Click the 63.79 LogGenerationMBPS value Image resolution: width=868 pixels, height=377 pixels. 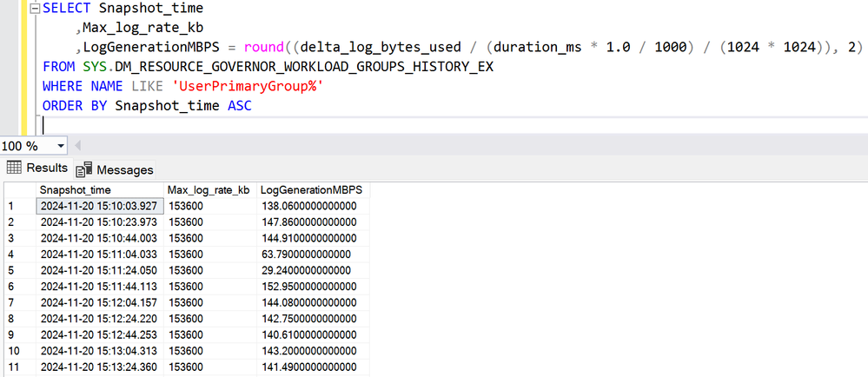pos(313,255)
